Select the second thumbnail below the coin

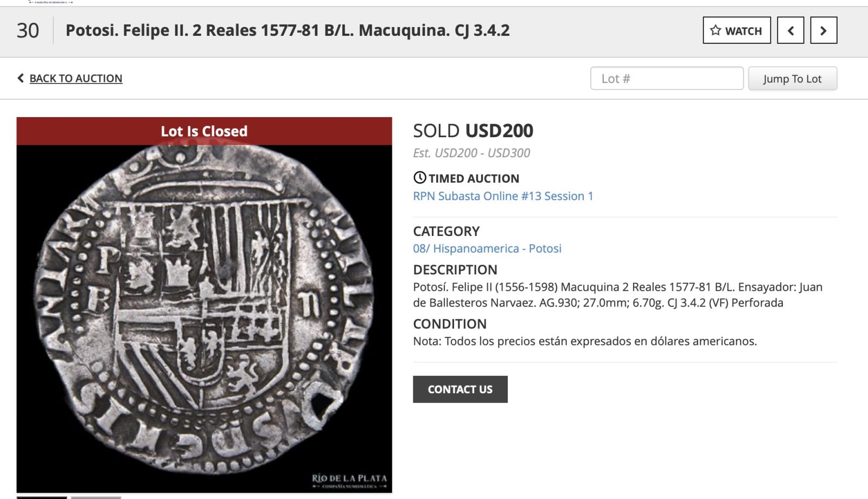tap(96, 497)
